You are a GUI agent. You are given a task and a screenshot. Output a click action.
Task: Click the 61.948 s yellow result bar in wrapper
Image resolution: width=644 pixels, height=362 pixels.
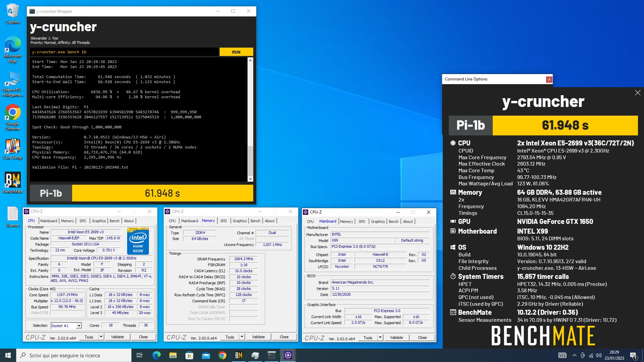coord(162,193)
